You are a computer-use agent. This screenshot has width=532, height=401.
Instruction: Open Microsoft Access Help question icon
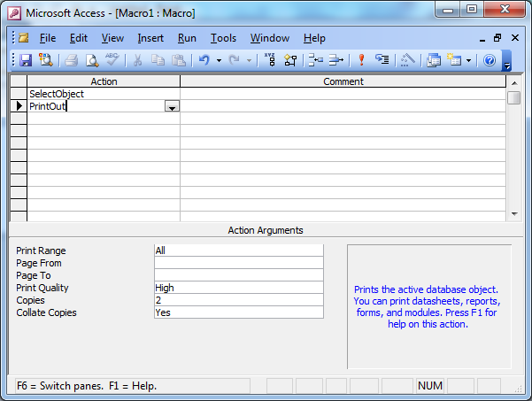pos(490,60)
